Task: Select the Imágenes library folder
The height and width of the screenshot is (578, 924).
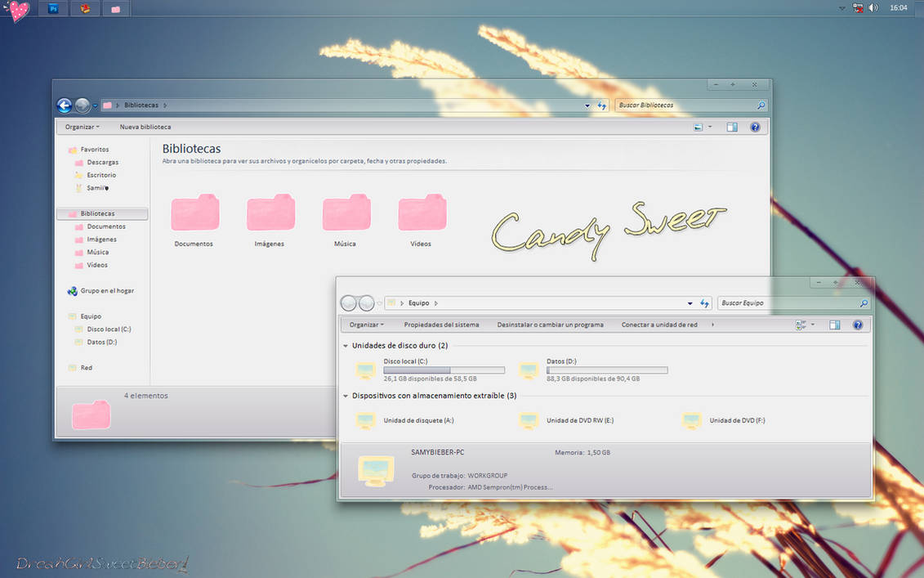Action: coord(270,220)
